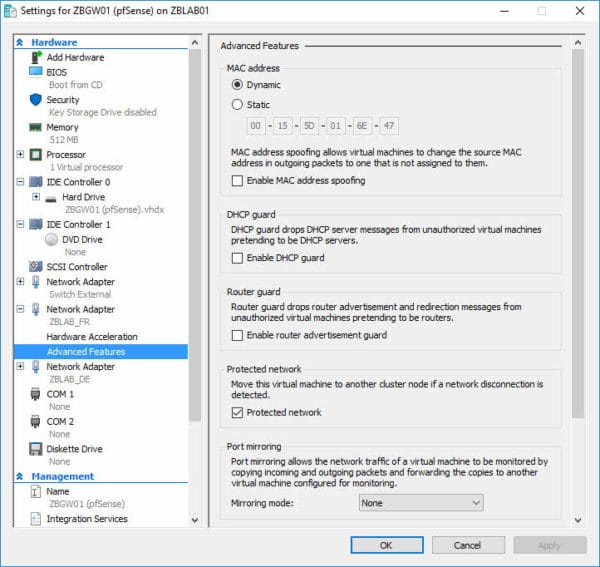
Task: Open Memory settings via its icon
Action: coord(37,128)
